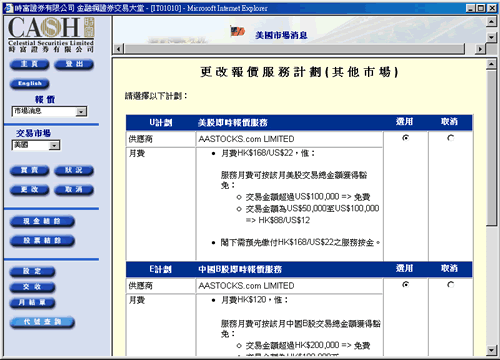Viewport: 500px width, 360px height.
Task: Click the 取消 cancel order button in sidebar
Action: click(74, 190)
